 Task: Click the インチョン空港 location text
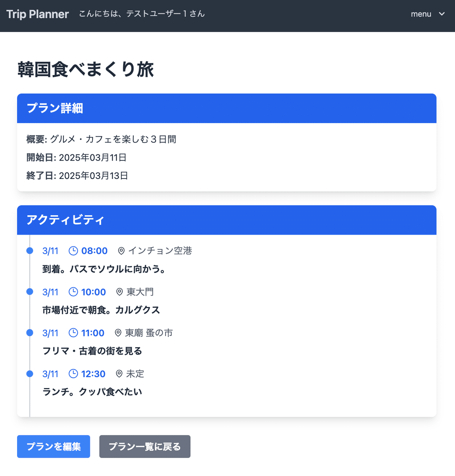[160, 251]
